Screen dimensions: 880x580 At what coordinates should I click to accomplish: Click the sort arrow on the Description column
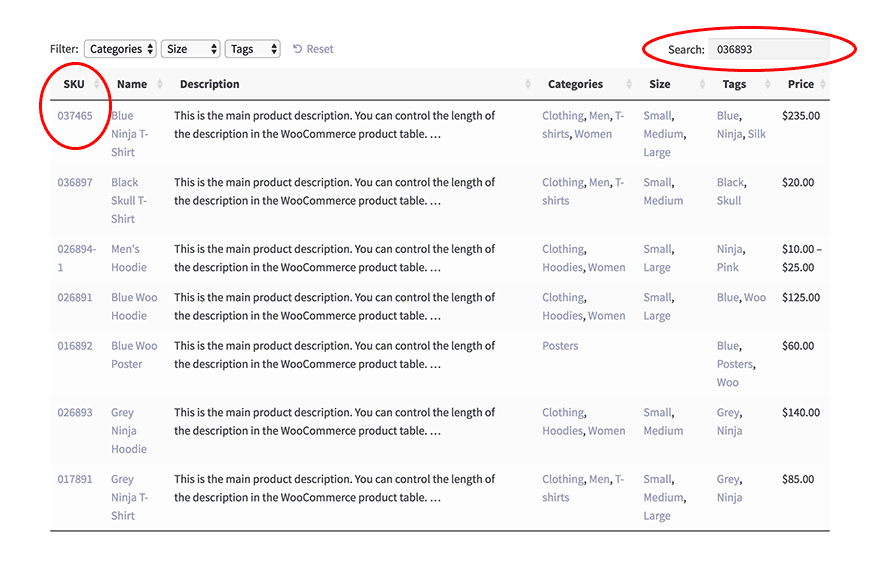(x=529, y=84)
